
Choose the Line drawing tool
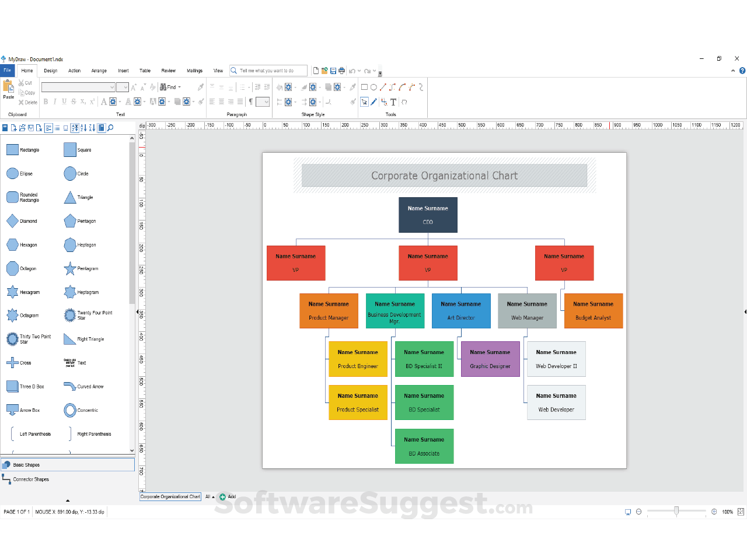(x=383, y=87)
